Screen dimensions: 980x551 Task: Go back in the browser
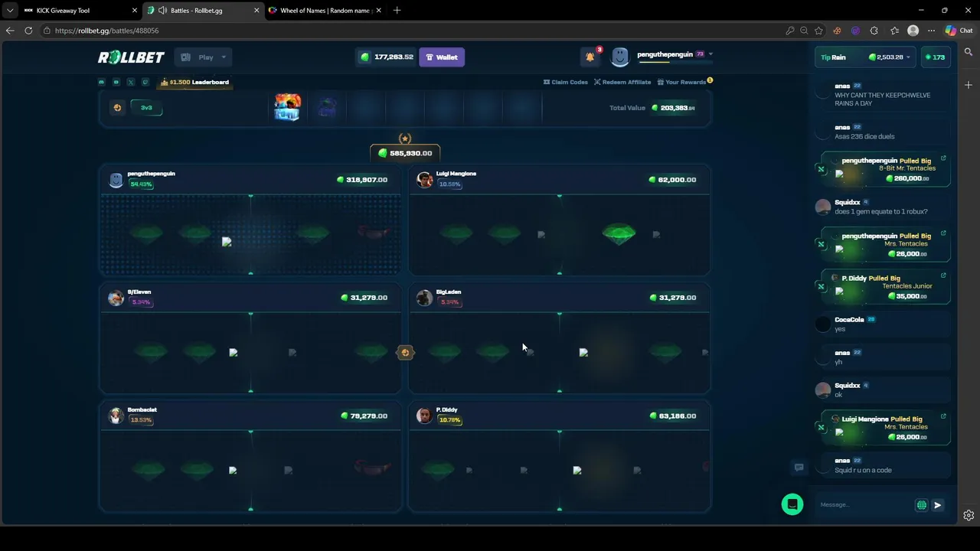(x=9, y=31)
